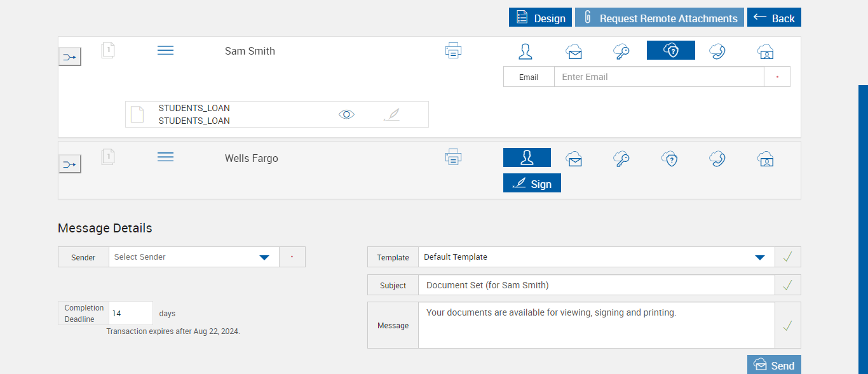Toggle Wells Fargo's in-person signer icon

(x=527, y=157)
